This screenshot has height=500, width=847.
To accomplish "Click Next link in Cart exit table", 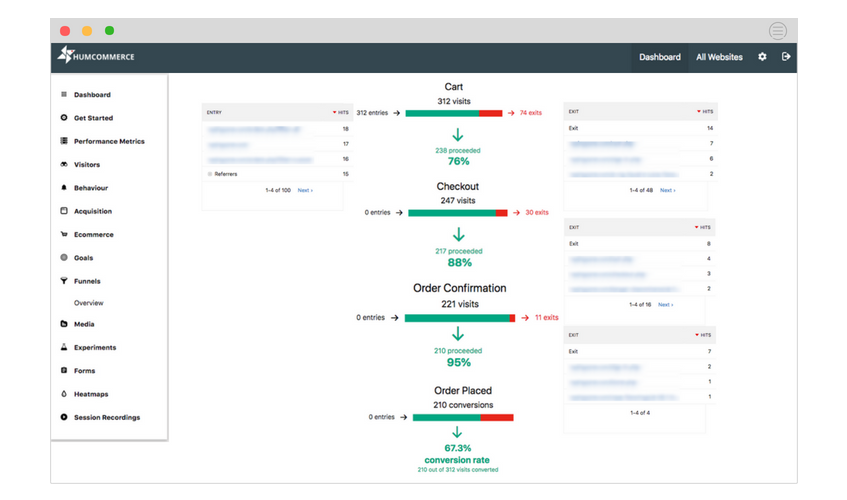I will [667, 191].
